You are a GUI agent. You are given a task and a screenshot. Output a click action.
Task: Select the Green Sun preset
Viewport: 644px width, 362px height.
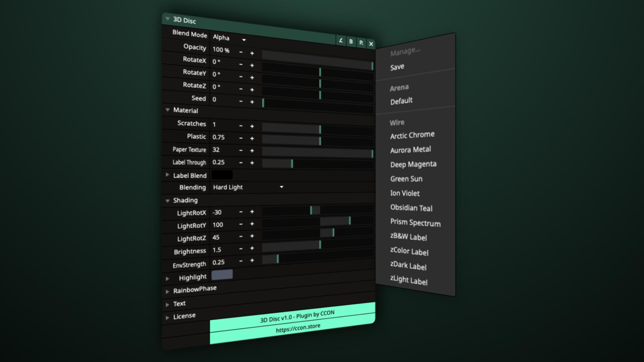(x=406, y=179)
